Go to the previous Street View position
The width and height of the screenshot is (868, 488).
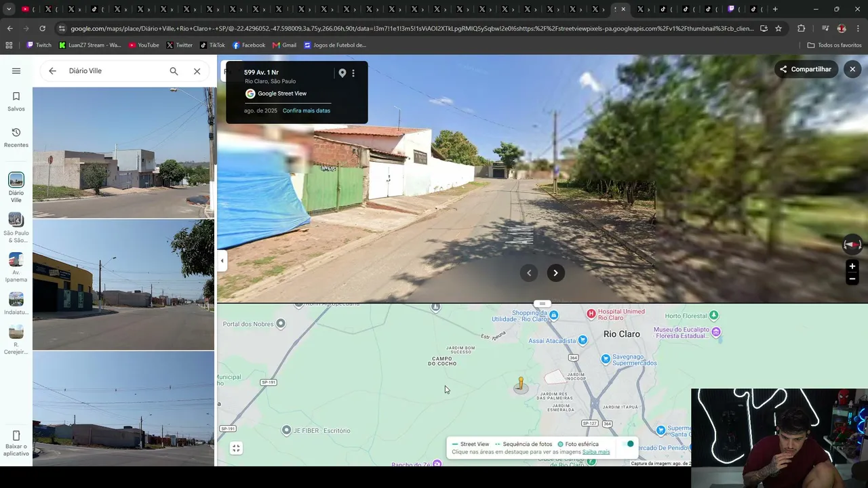pos(529,272)
